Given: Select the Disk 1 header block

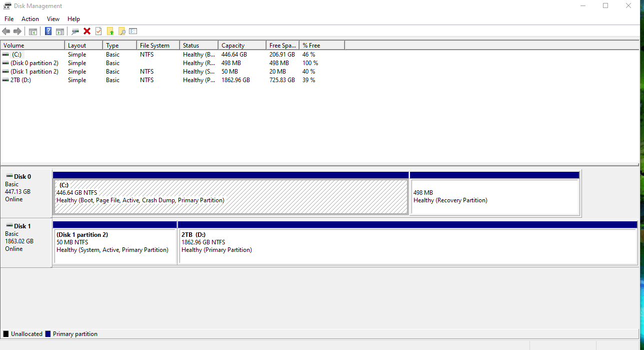Looking at the screenshot, I should 26,242.
